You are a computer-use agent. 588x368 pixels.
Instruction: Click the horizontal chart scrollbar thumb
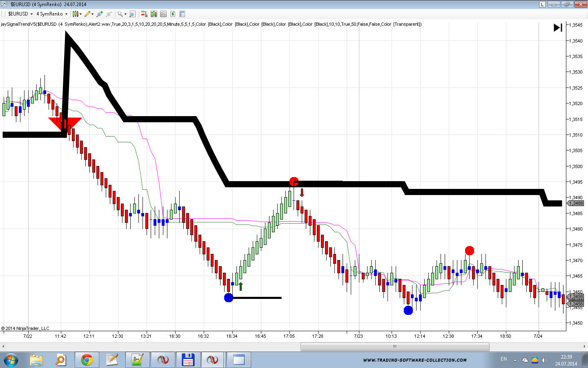pos(394,346)
